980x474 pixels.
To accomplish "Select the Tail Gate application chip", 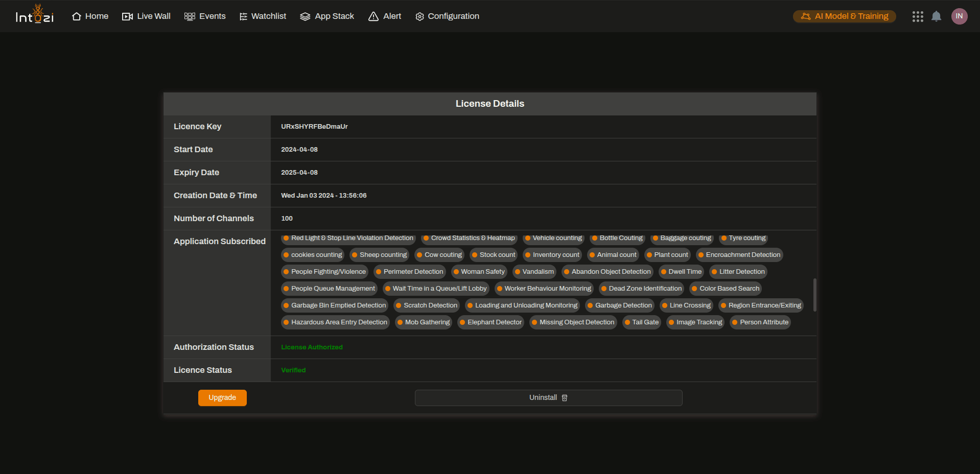I will pos(642,322).
